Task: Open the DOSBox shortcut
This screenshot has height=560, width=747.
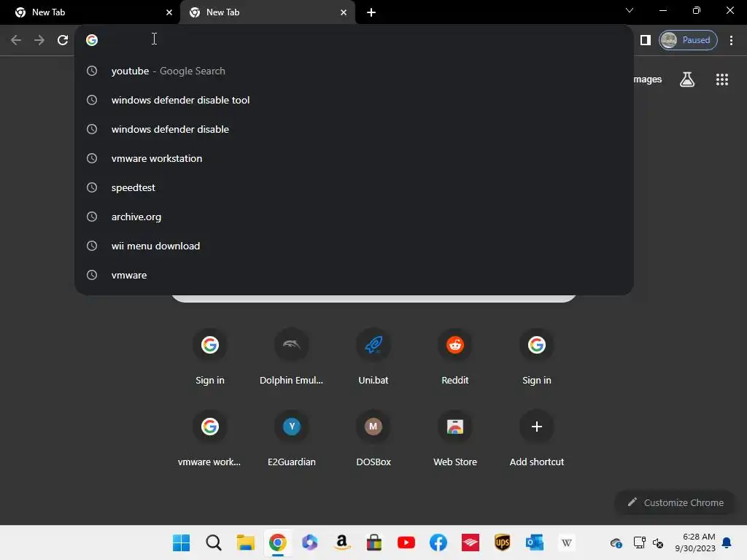Action: [373, 438]
